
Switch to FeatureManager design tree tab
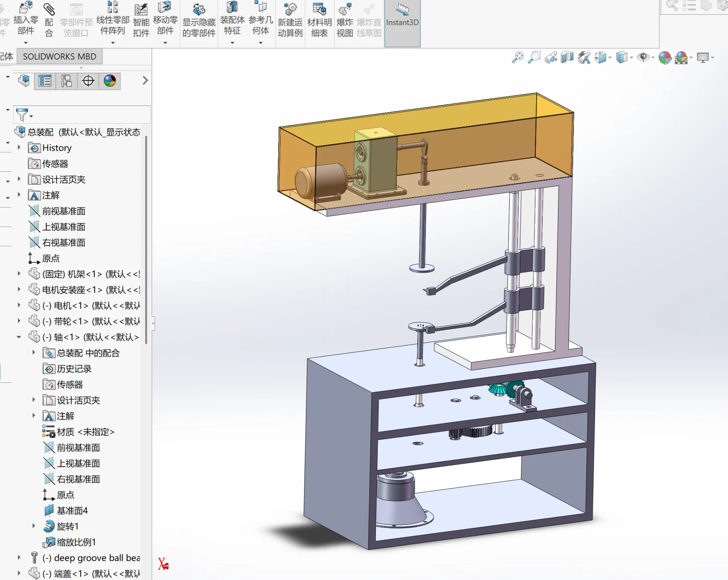(24, 81)
